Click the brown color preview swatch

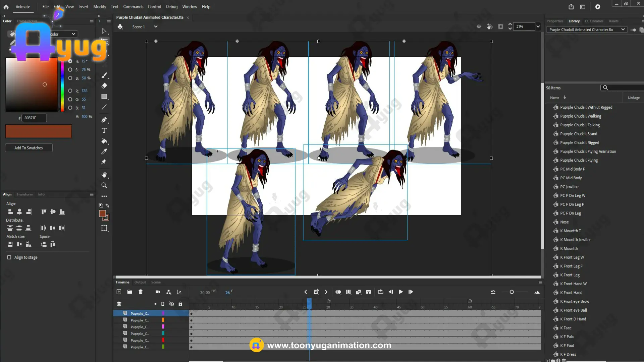coord(39,131)
